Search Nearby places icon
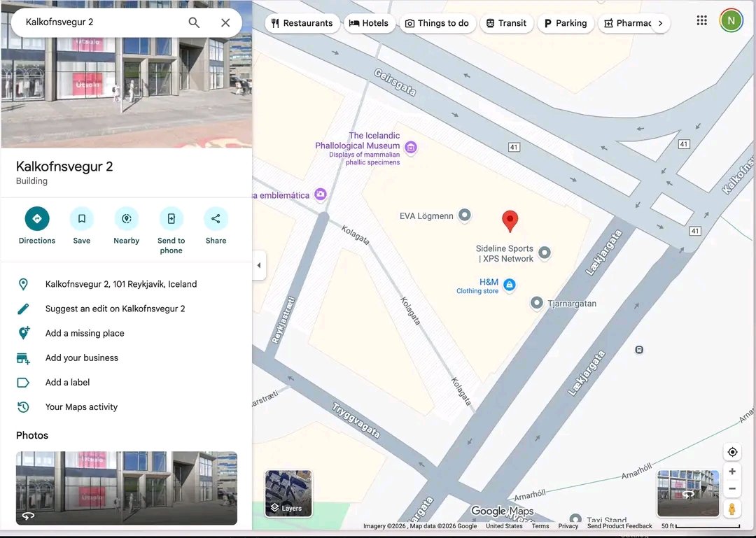This screenshot has width=756, height=538. click(126, 219)
